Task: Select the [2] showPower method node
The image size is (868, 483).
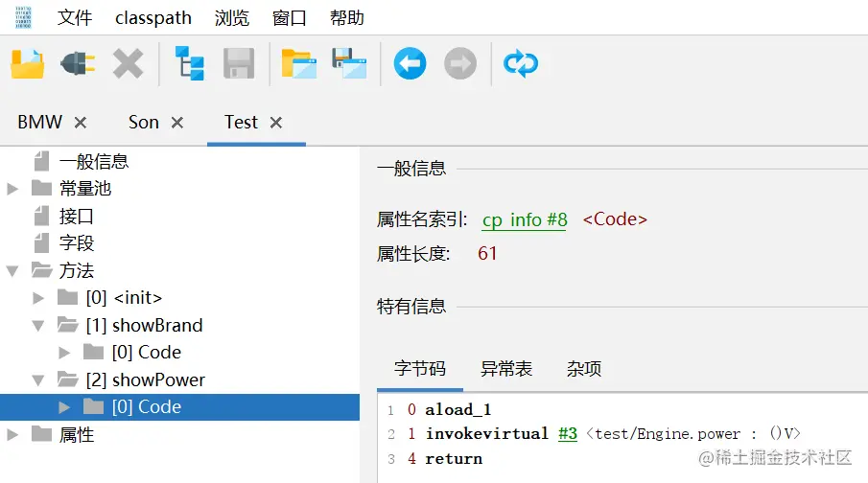Action: tap(146, 380)
